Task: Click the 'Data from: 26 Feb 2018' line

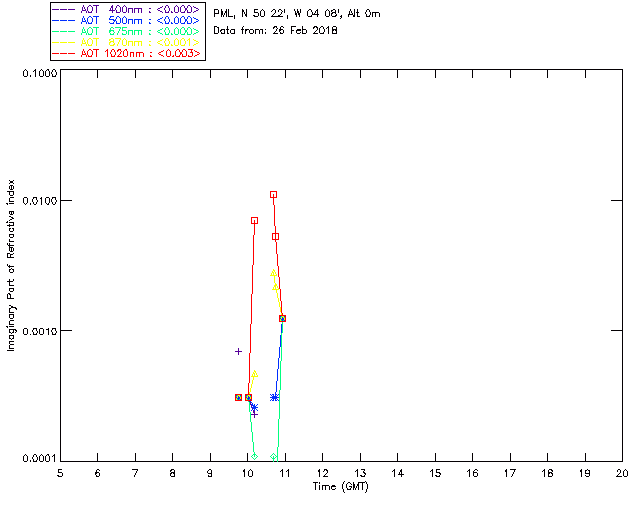Action: pos(275,31)
